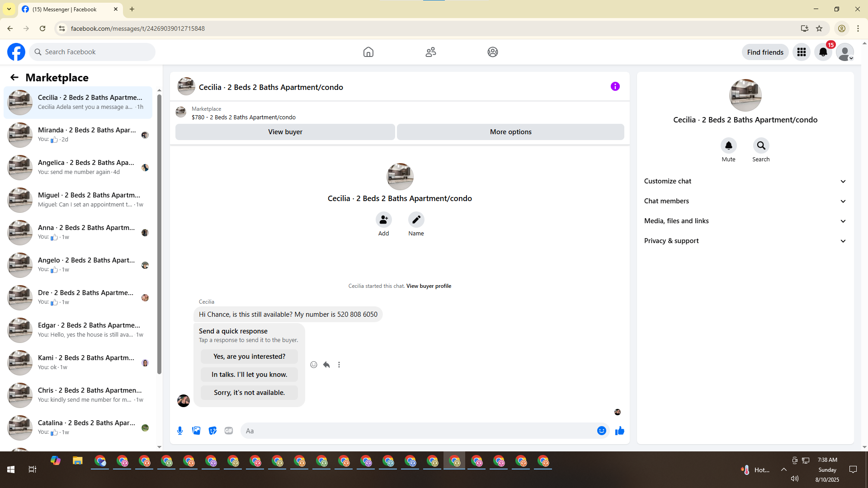Send a thumbs-up like
868x488 pixels.
619,431
